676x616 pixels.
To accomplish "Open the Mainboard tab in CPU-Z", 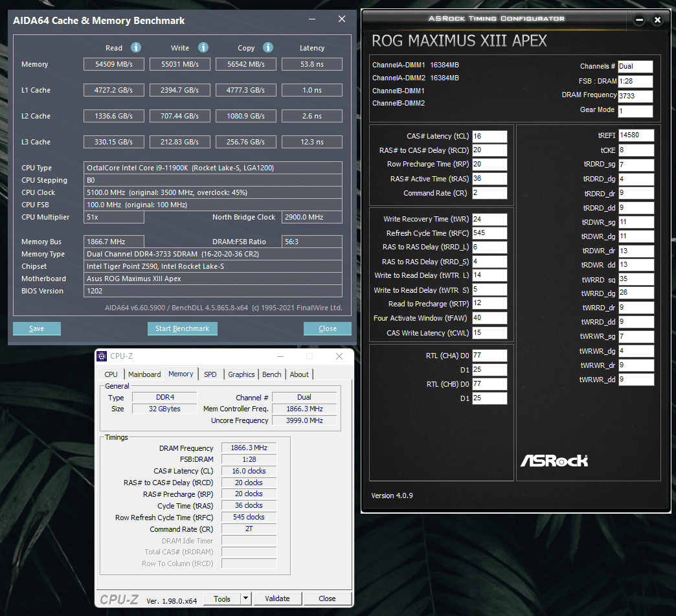I will (x=144, y=374).
